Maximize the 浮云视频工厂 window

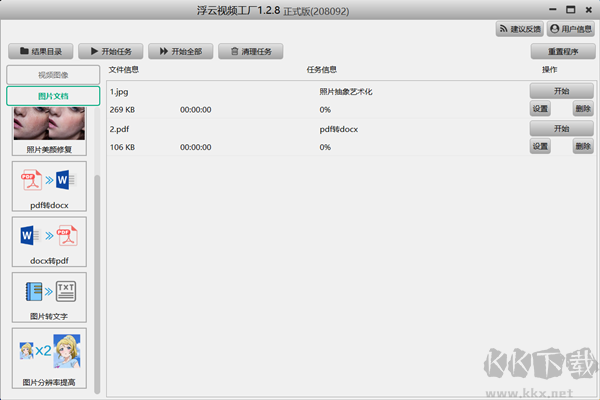(571, 9)
